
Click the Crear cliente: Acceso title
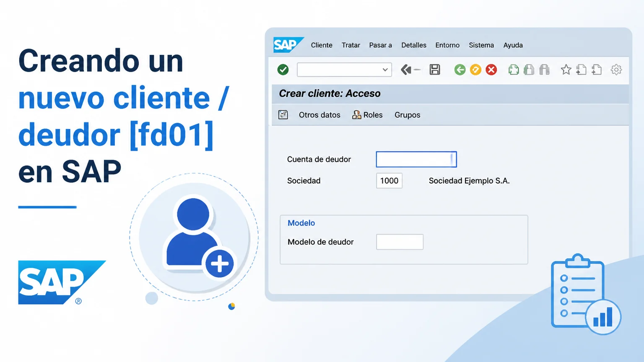(330, 93)
